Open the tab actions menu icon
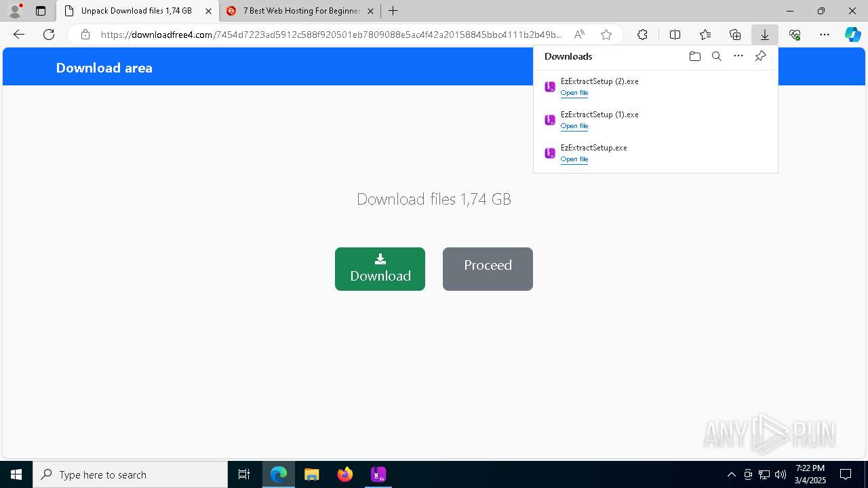868x488 pixels. tap(41, 11)
